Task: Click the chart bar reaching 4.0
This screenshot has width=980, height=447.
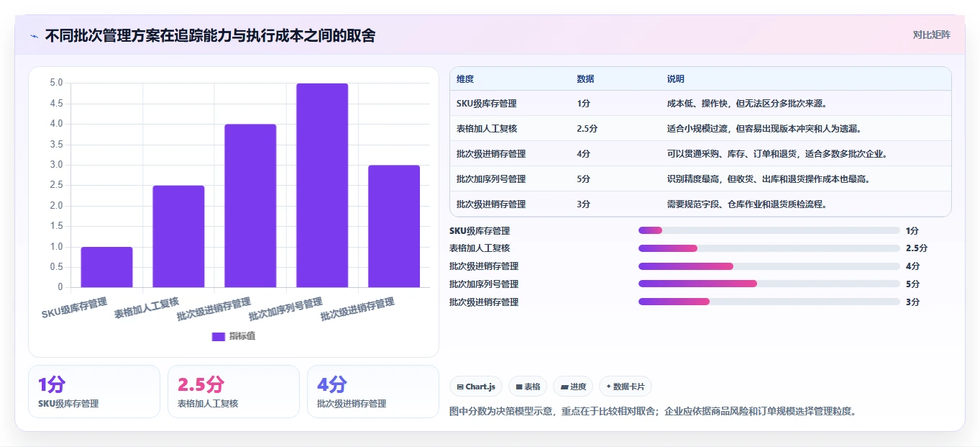Action: pos(250,206)
